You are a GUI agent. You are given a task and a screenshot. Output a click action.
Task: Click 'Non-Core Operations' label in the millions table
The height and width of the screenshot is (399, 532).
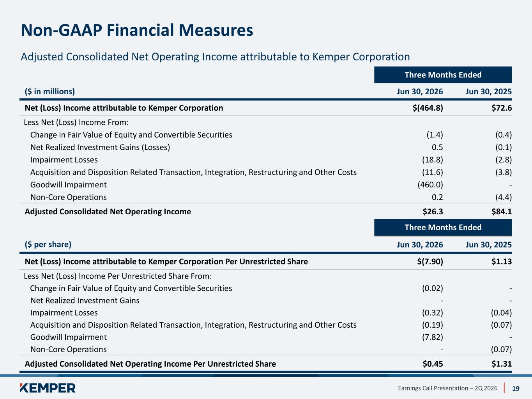[x=69, y=197]
